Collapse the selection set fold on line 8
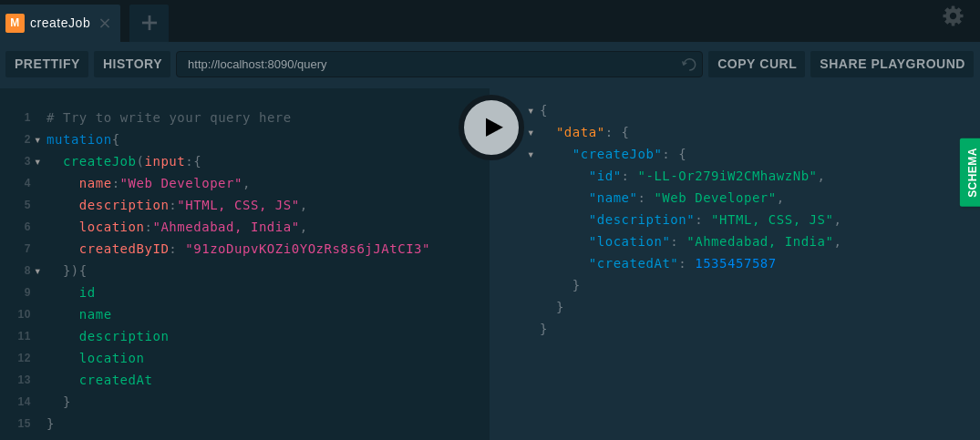This screenshot has height=440, width=980. point(37,271)
